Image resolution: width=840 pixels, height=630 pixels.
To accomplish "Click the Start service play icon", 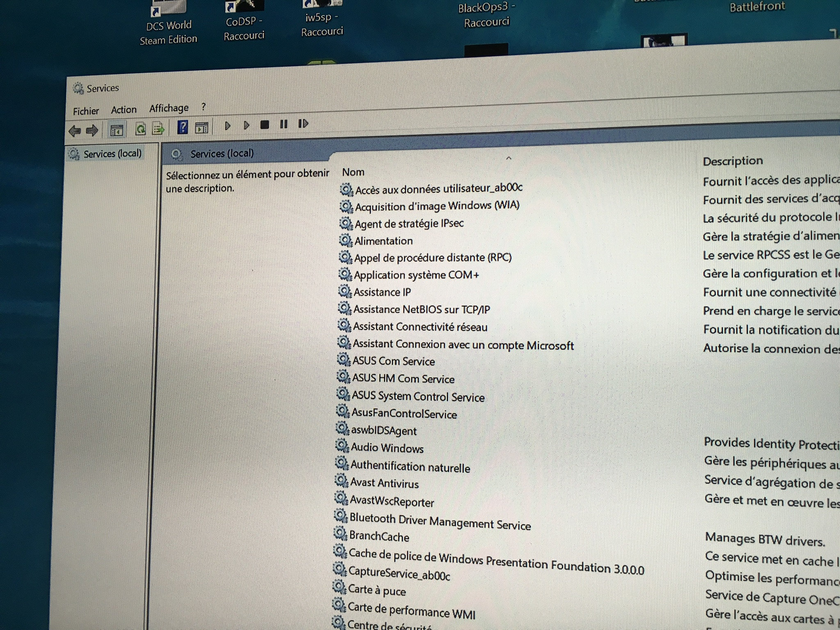I will 228,126.
